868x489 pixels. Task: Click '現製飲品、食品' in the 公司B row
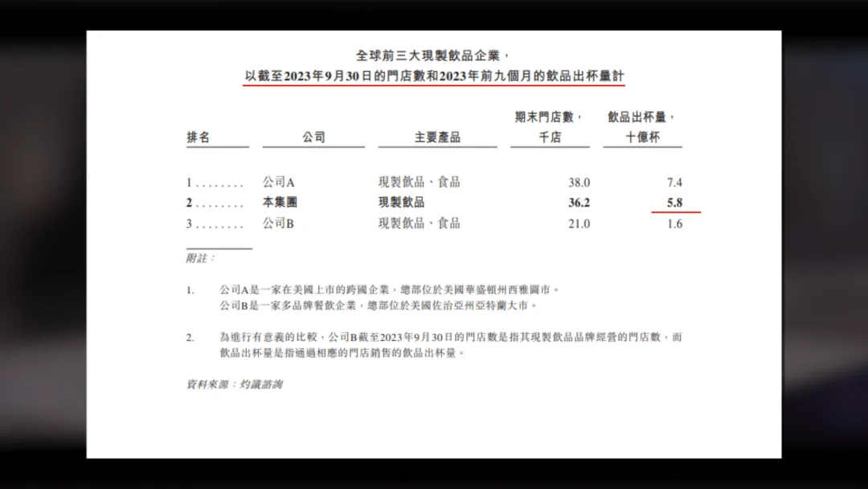[419, 223]
